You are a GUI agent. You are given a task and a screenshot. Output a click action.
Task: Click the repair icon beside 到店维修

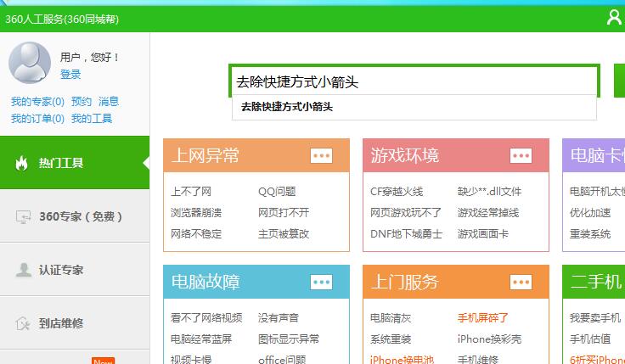pos(23,323)
